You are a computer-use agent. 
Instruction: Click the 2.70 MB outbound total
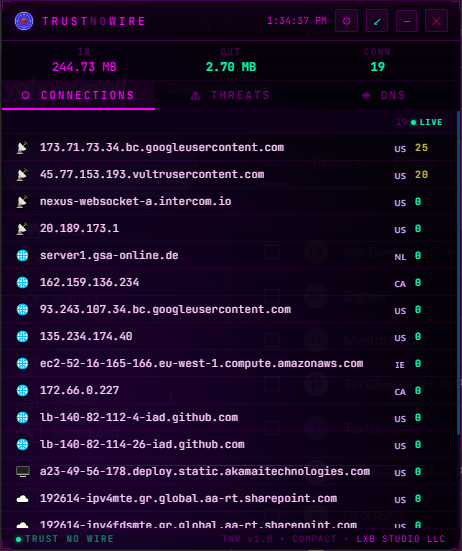click(x=231, y=67)
